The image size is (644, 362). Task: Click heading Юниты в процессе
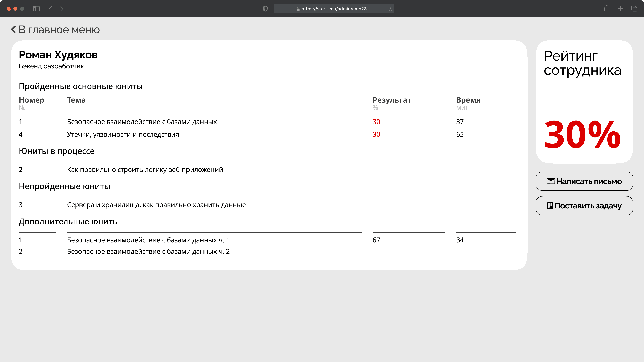click(57, 151)
